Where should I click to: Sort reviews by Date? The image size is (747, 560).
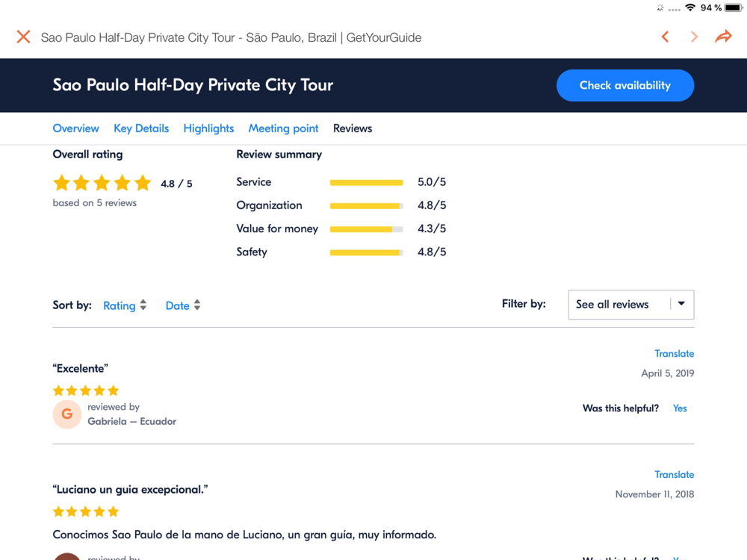point(183,305)
